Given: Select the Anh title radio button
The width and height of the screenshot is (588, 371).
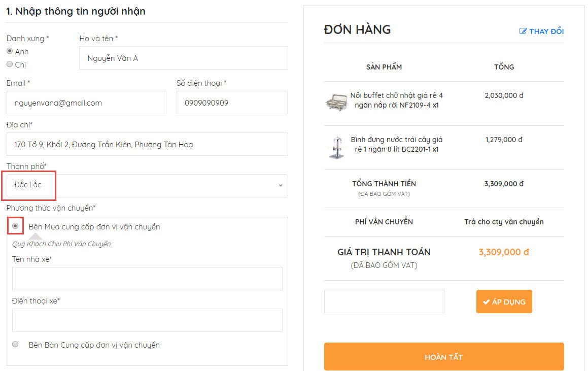Looking at the screenshot, I should pyautogui.click(x=10, y=51).
